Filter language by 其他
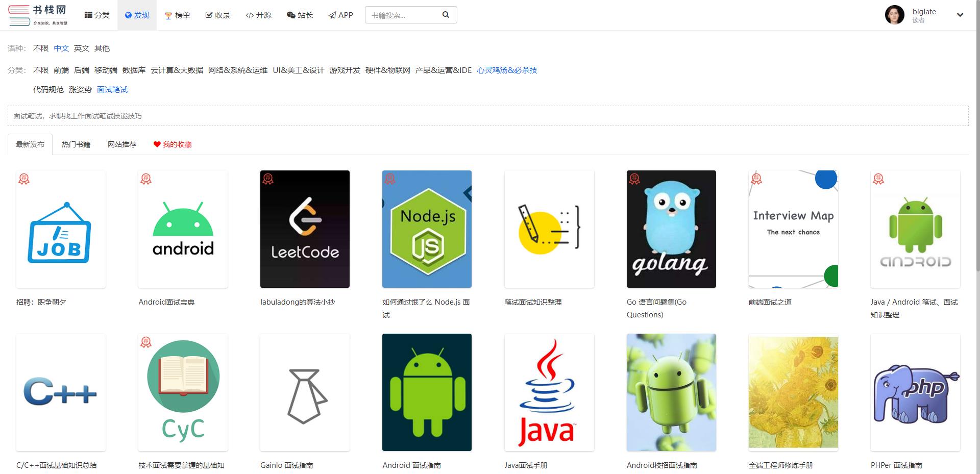Viewport: 980px width, 474px height. [102, 48]
